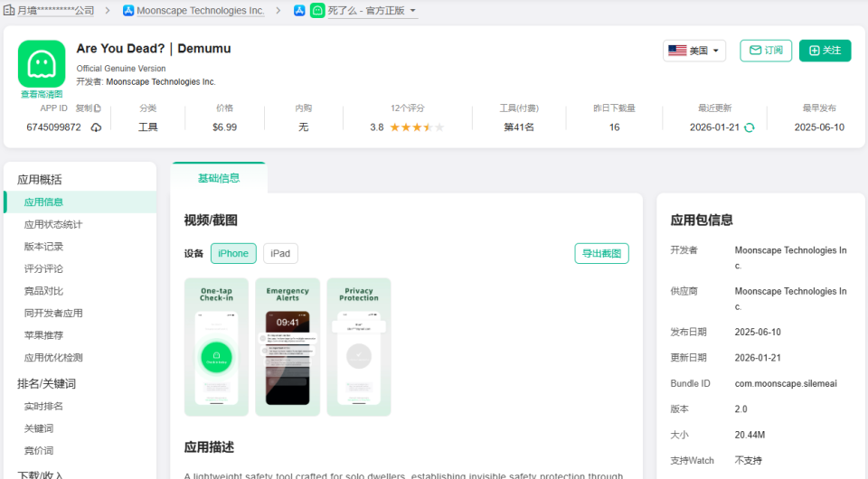Click the 排名/关键词 sidebar section heading
Viewport: 868px width, 479px height.
(46, 384)
